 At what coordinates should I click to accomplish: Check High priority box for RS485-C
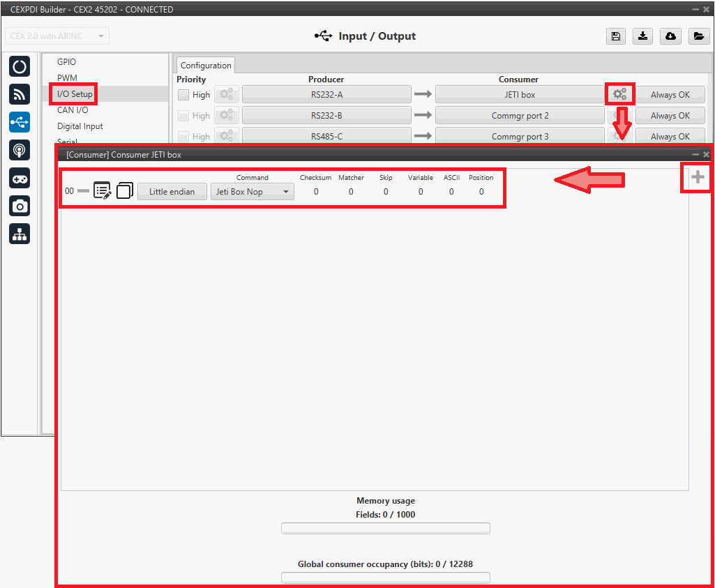(x=183, y=137)
